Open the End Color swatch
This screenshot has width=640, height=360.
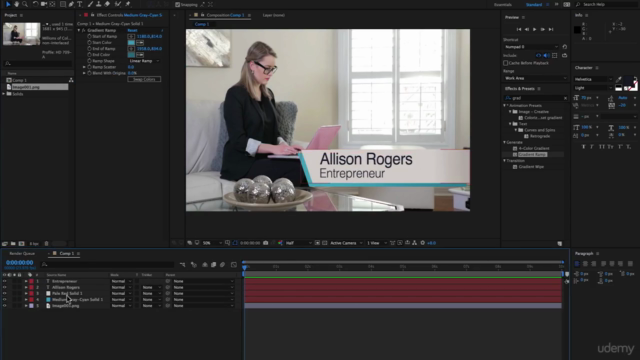click(x=131, y=55)
